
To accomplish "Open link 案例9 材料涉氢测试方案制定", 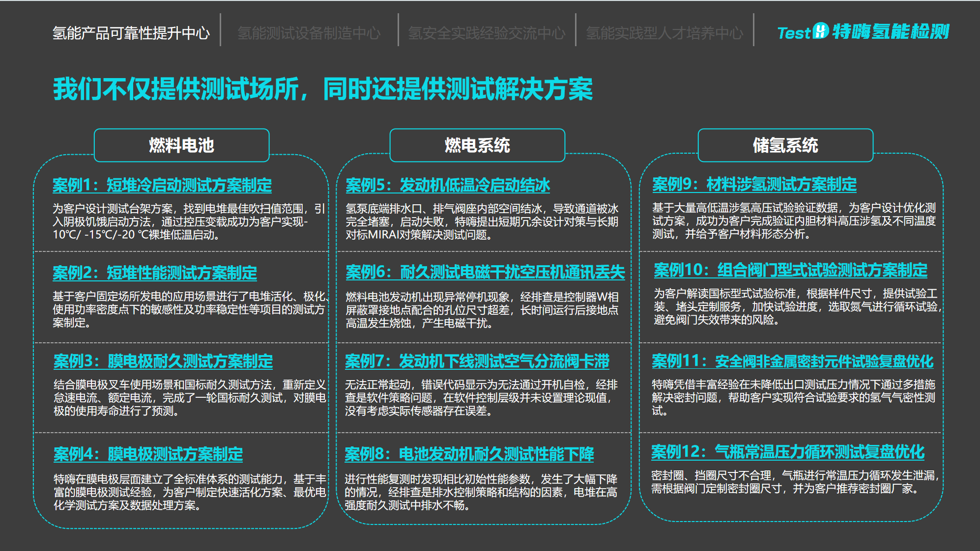I will 754,184.
